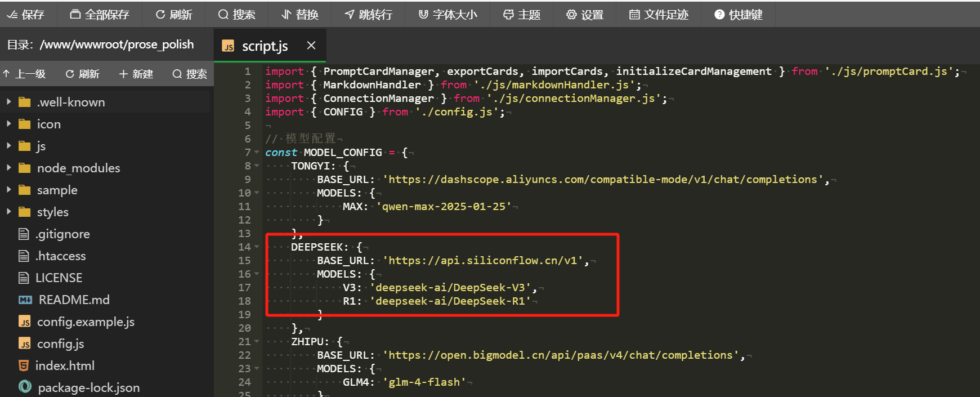Create new item with 新建 button
This screenshot has width=980, height=397.
point(136,74)
